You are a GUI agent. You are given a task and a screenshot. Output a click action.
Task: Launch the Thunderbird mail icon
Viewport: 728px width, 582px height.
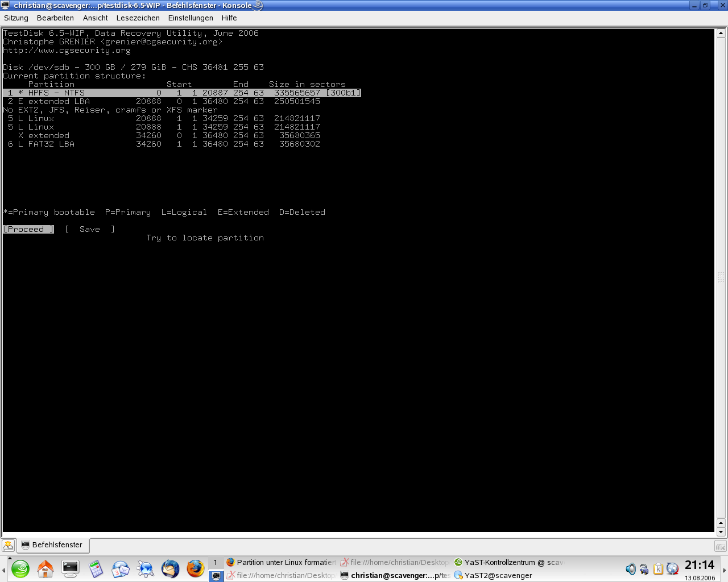171,569
